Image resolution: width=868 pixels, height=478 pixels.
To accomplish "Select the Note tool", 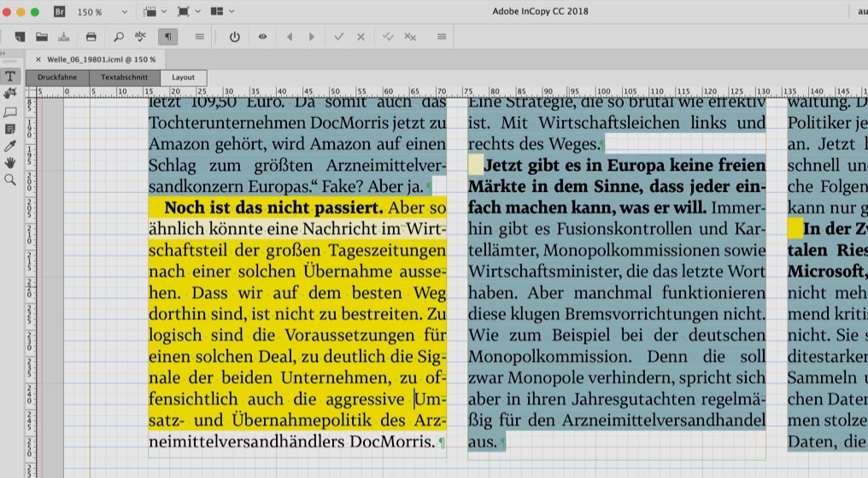I will [x=10, y=112].
